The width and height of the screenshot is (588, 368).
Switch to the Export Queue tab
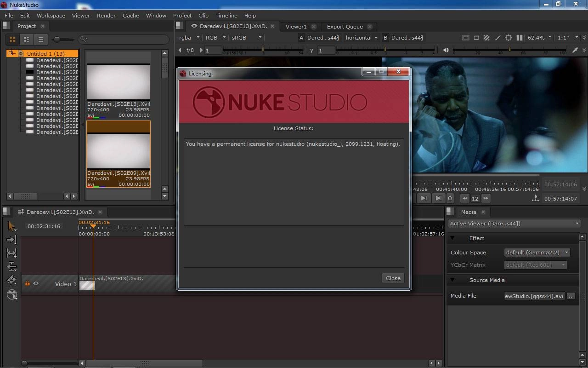345,27
